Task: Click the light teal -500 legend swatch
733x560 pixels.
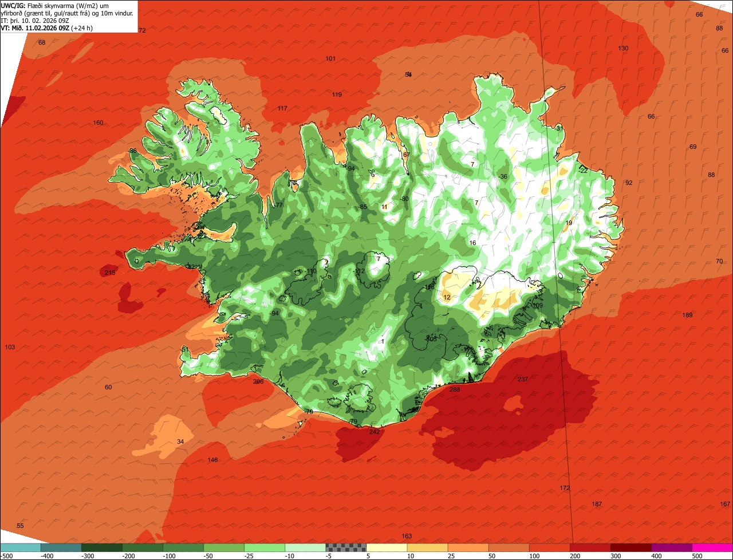Action: pyautogui.click(x=21, y=547)
